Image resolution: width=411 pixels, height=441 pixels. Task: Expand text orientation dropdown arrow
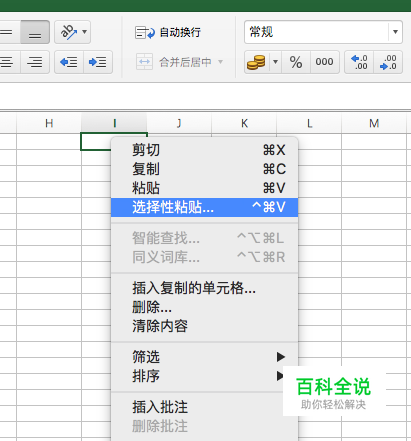pyautogui.click(x=85, y=32)
